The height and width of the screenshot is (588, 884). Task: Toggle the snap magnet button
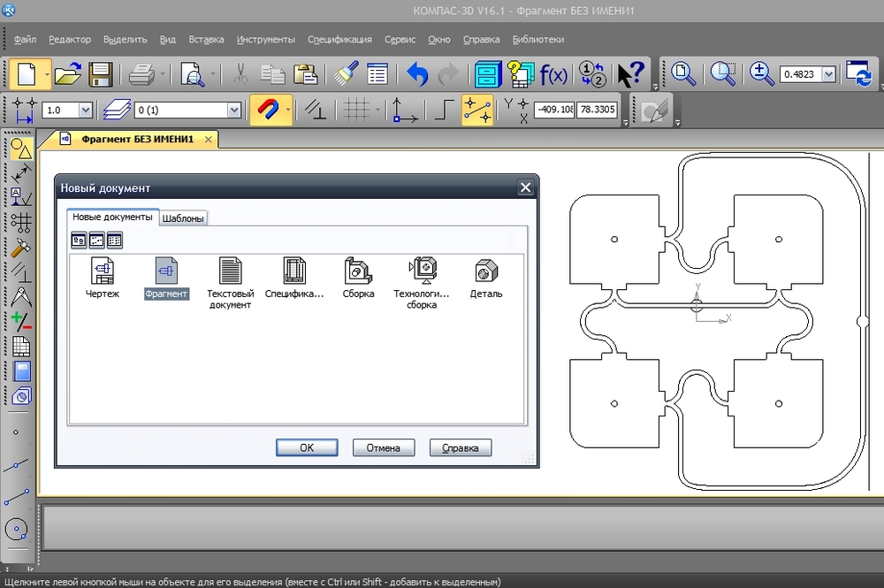266,111
